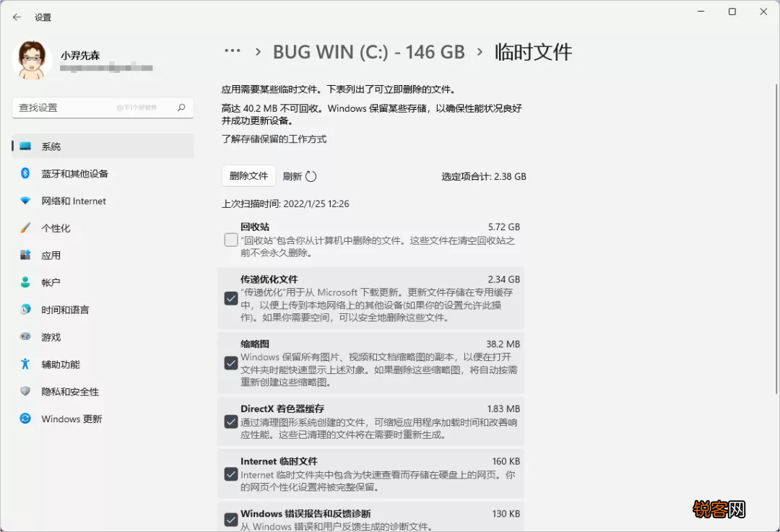Minimize the Settings window
The width and height of the screenshot is (780, 532).
[701, 12]
